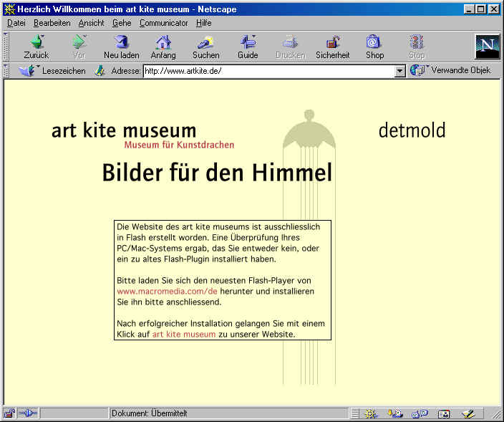Click the Vor forward arrow
Screen dimensions: 504x422
(x=79, y=47)
